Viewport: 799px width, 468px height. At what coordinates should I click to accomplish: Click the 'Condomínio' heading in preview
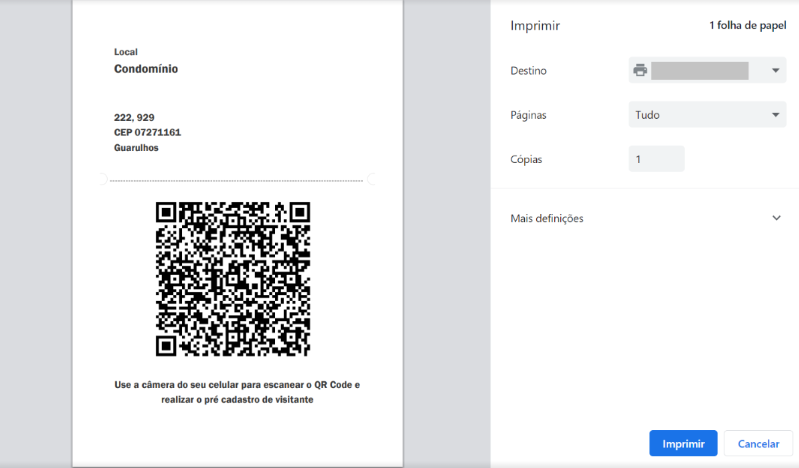click(146, 70)
